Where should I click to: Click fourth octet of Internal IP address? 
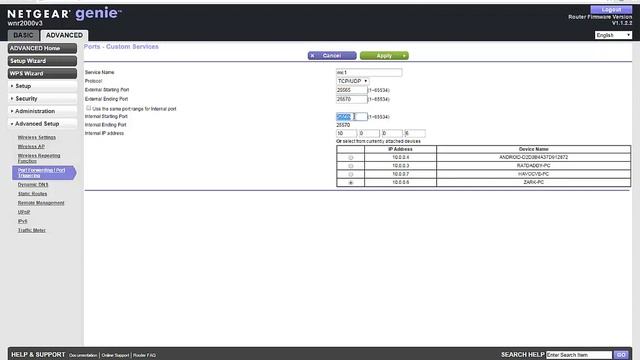click(x=415, y=133)
